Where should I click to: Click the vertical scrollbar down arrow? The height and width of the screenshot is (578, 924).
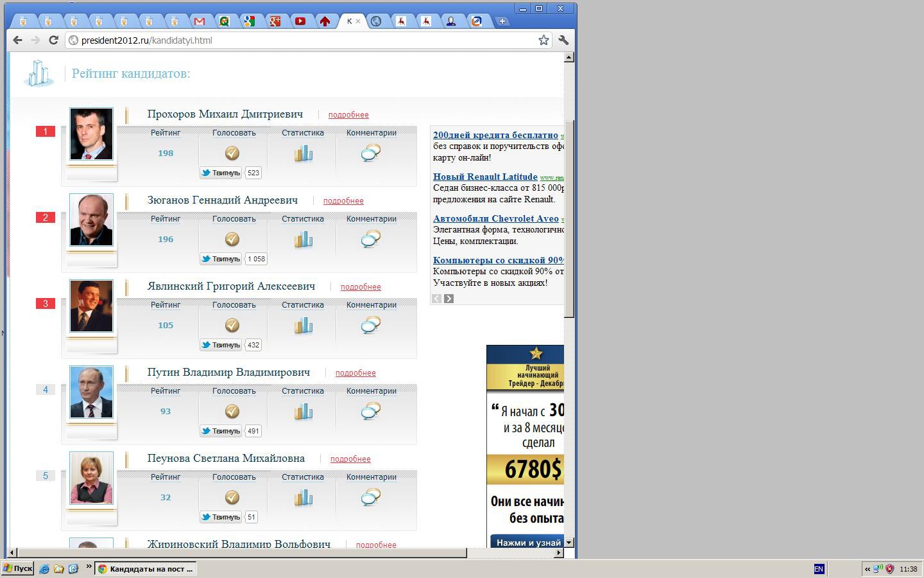click(x=569, y=543)
